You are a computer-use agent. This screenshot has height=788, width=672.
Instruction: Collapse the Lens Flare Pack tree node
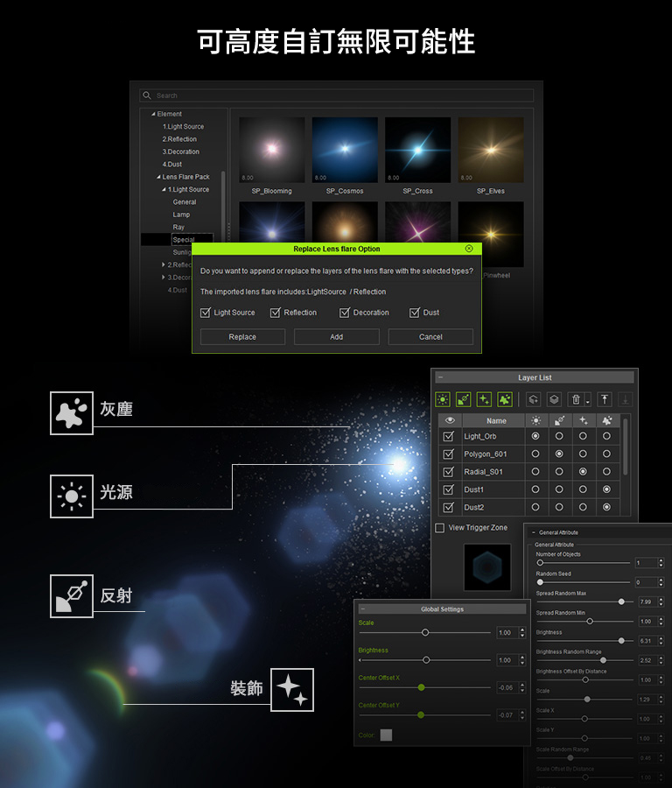158,177
